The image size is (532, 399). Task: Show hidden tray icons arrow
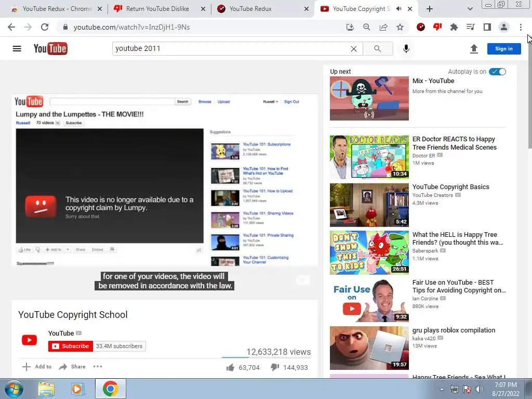click(x=442, y=389)
